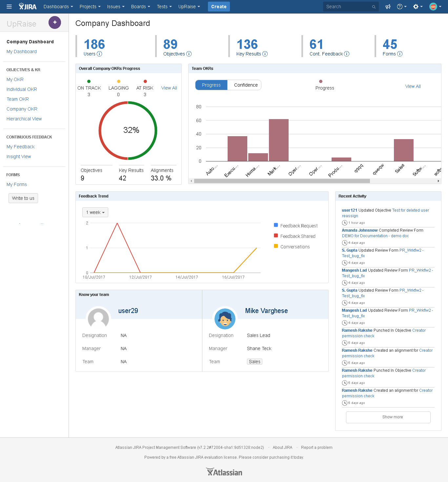This screenshot has height=482, width=448.
Task: Click the Team OKRs horizontal scrollbar
Action: [x=282, y=181]
